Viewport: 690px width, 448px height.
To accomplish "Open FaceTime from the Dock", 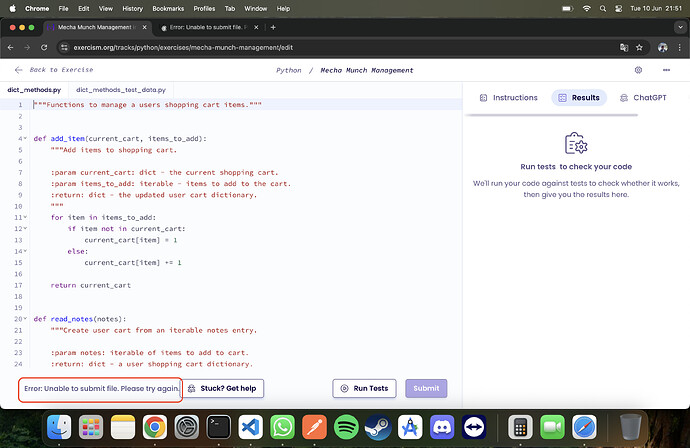I will 552,427.
